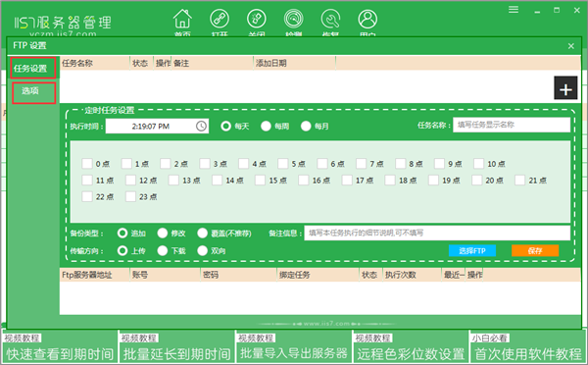Image resolution: width=588 pixels, height=365 pixels.
Task: Check the 20 点 checkbox
Action: 476,180
